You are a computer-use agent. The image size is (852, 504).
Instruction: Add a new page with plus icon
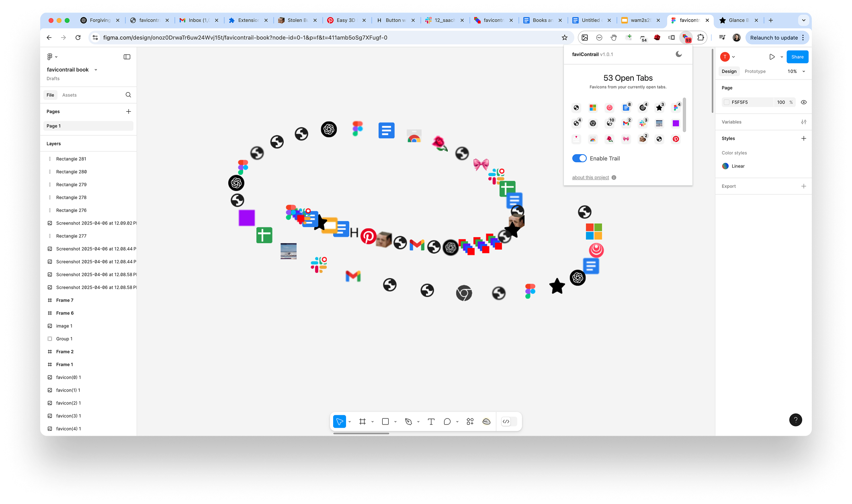click(x=128, y=111)
